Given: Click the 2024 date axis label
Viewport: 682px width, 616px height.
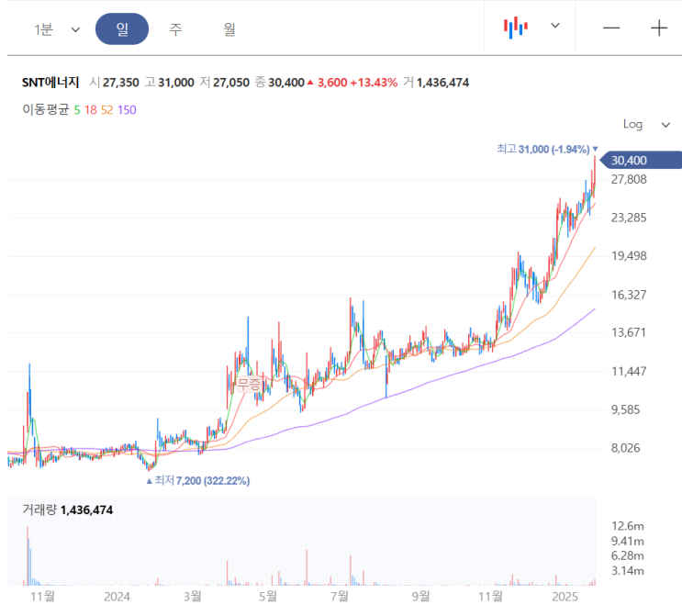Looking at the screenshot, I should 117,597.
